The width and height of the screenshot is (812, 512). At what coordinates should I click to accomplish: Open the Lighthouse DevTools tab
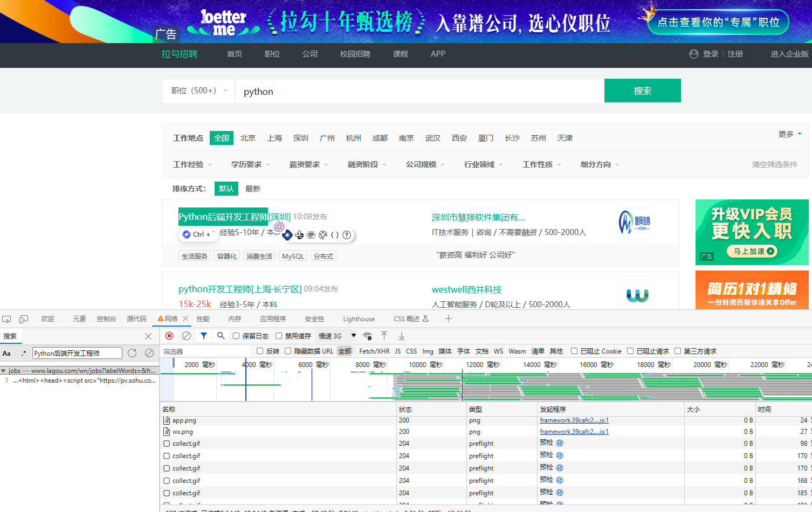[359, 319]
